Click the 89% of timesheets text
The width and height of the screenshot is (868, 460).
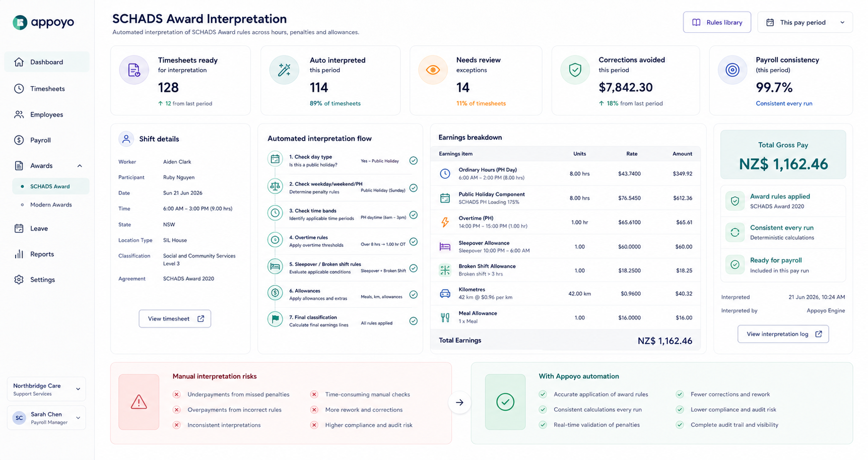[335, 103]
